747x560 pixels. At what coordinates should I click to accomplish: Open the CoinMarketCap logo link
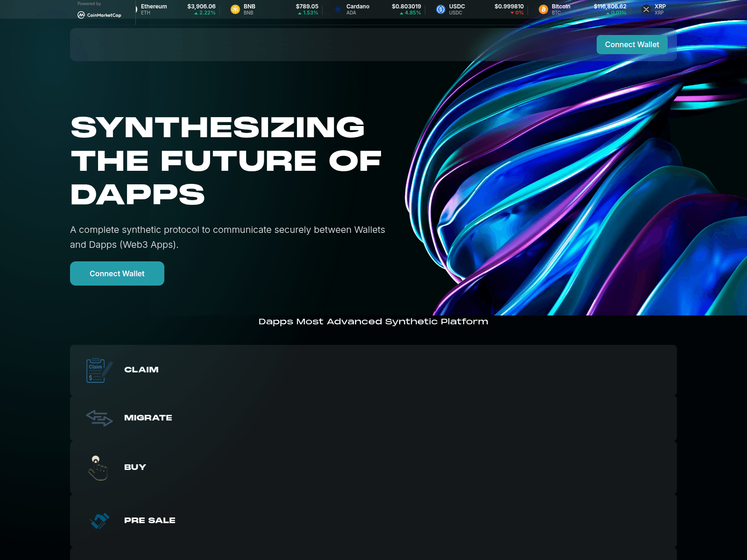click(x=100, y=14)
